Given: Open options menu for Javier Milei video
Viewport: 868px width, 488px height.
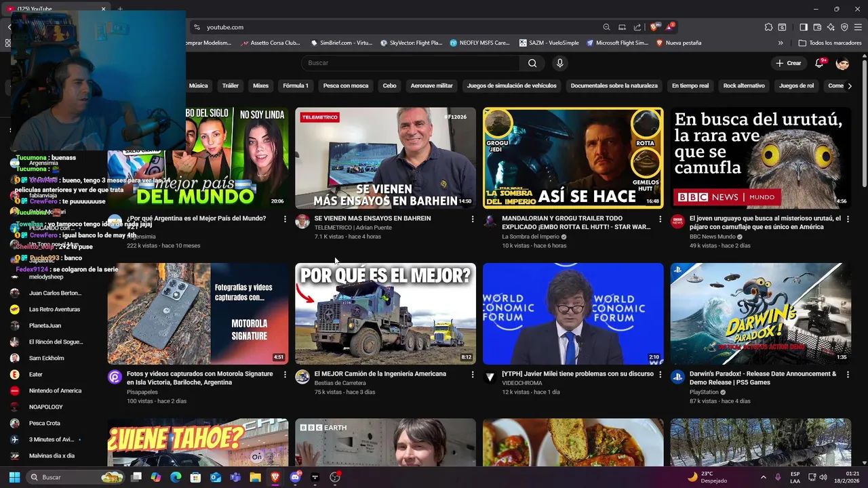Looking at the screenshot, I should tap(660, 374).
